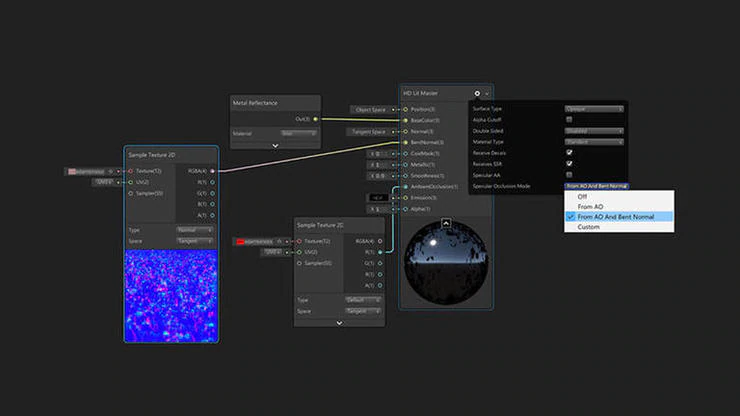Uncheck the Receive Decals checkbox
Image resolution: width=740 pixels, height=416 pixels.
pyautogui.click(x=569, y=153)
